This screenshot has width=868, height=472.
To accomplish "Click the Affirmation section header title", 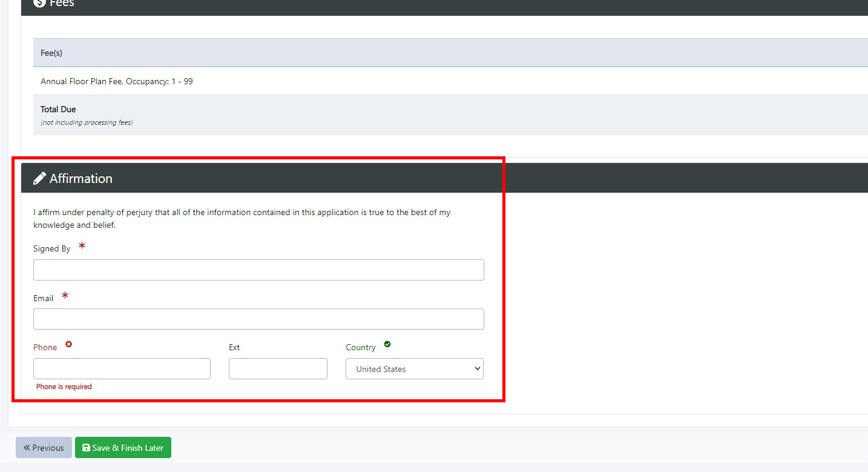I will [81, 179].
